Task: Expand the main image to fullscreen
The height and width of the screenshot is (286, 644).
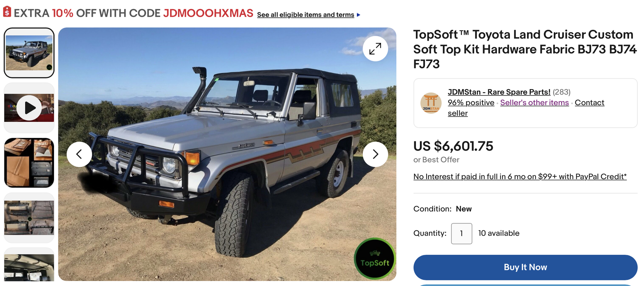Action: (375, 49)
